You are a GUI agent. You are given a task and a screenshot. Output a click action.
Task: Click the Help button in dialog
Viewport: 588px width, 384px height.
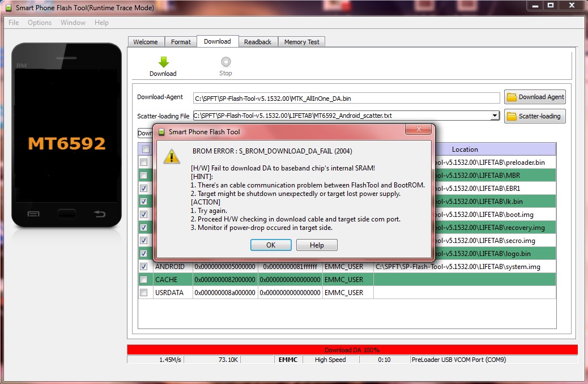tap(317, 245)
